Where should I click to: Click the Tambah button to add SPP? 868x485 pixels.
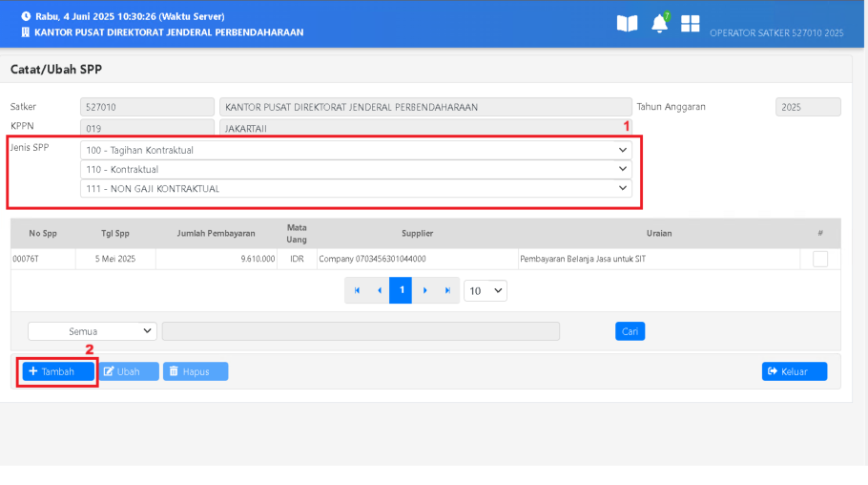point(58,371)
